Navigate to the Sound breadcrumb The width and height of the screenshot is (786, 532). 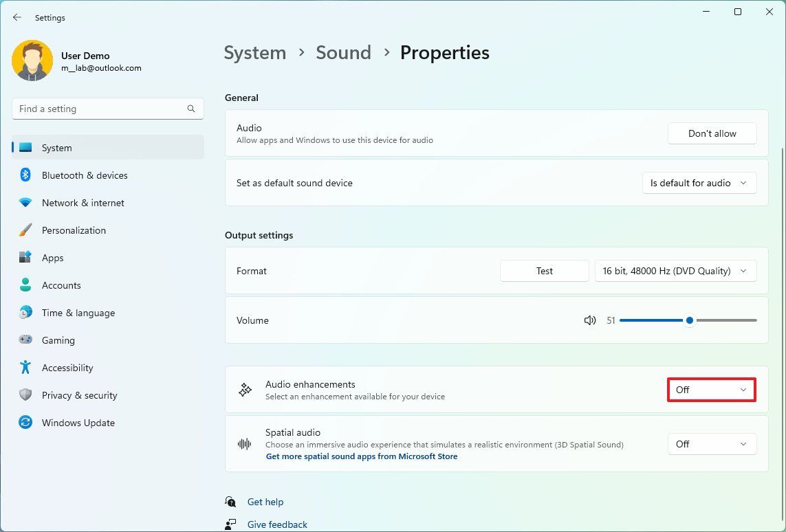tap(343, 52)
